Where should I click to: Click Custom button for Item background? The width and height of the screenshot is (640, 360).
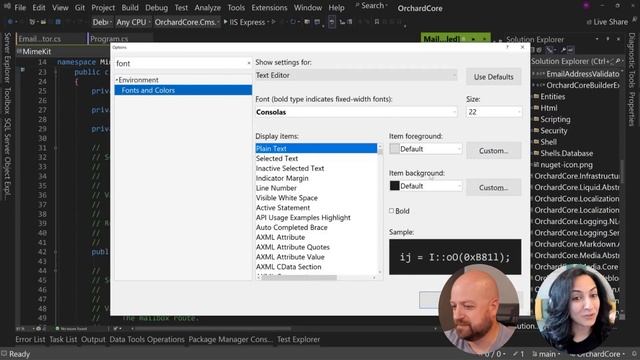[493, 188]
